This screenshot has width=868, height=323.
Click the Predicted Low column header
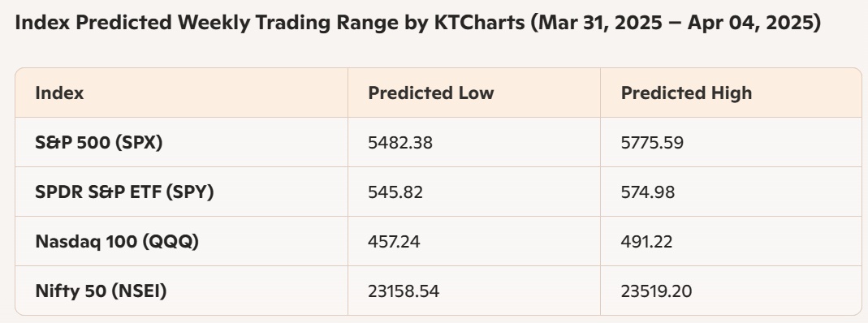point(430,93)
